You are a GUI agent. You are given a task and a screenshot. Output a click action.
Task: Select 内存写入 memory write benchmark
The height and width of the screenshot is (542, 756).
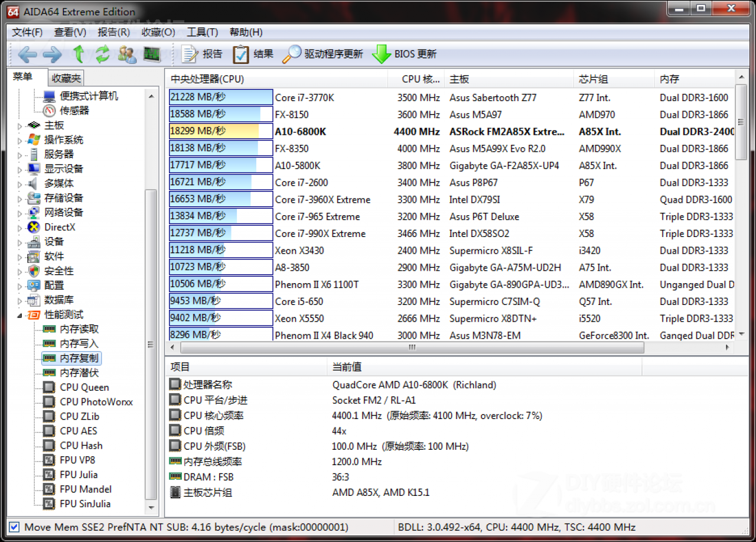pyautogui.click(x=79, y=344)
